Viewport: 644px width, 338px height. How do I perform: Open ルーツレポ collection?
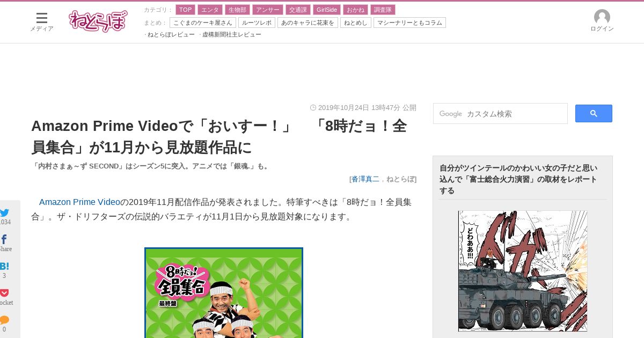tap(257, 23)
